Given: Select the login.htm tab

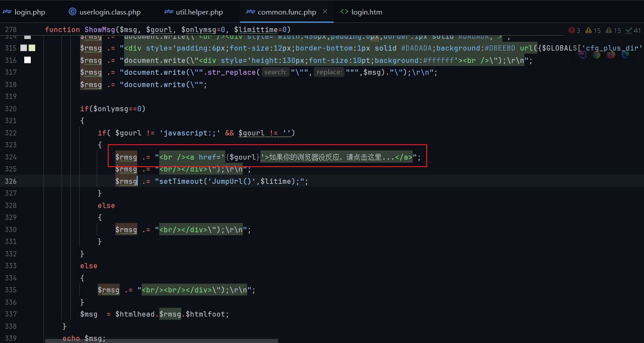Looking at the screenshot, I should click(361, 12).
